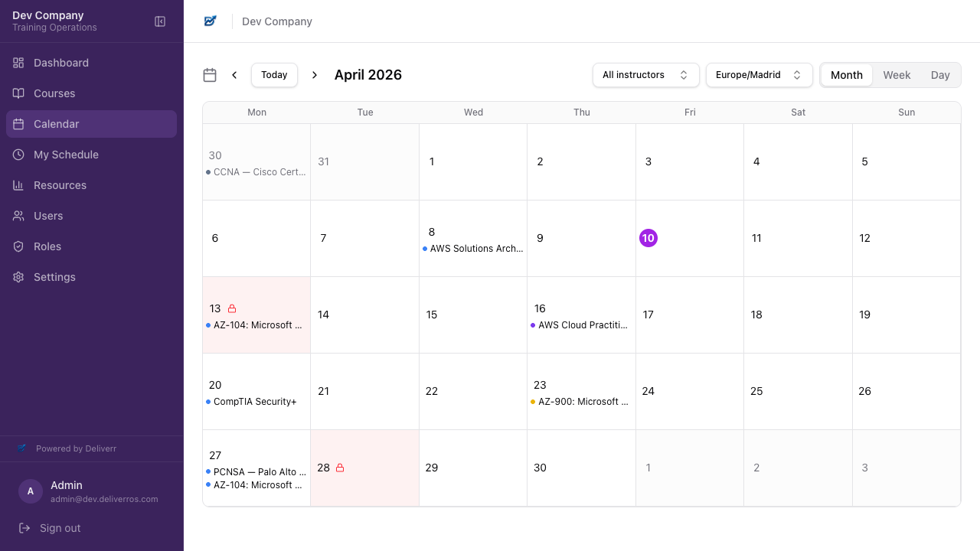Select day 19 in the Sunday column
This screenshot has width=980, height=551.
pos(865,315)
